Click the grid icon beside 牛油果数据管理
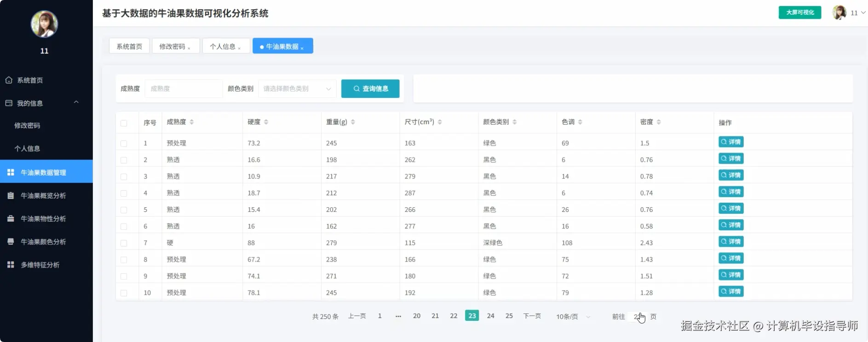The image size is (868, 342). 11,172
